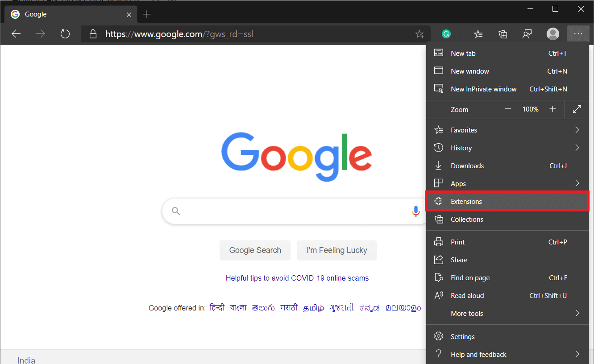Click the user profile avatar icon
The image size is (594, 364).
552,34
